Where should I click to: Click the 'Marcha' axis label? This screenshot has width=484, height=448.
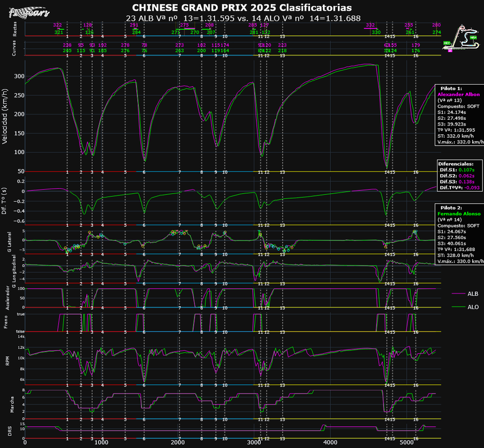(12, 405)
